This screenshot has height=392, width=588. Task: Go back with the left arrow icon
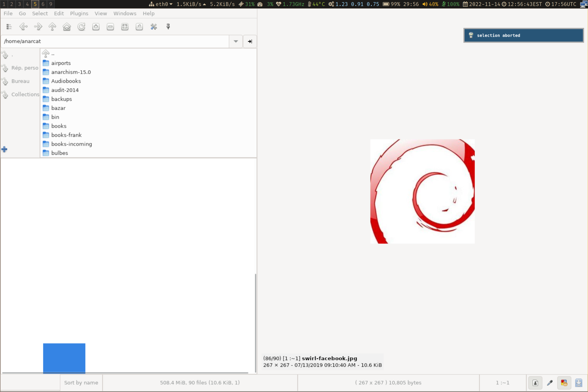coord(23,27)
